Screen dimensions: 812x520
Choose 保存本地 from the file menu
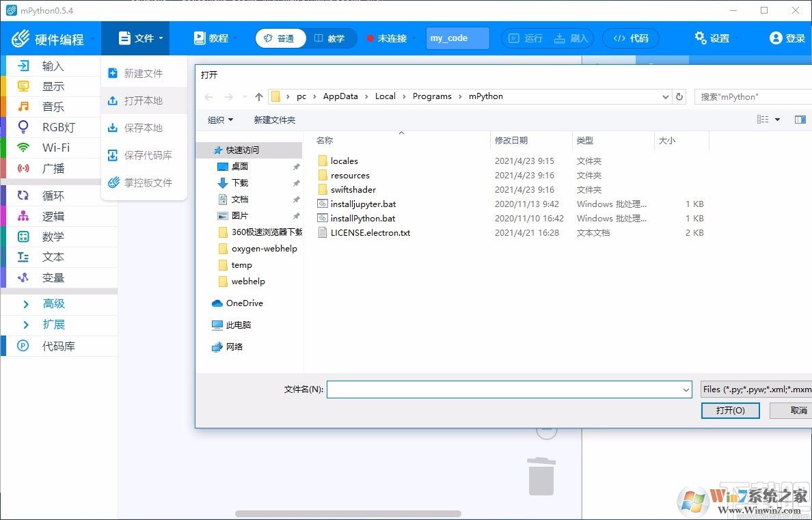click(x=143, y=128)
